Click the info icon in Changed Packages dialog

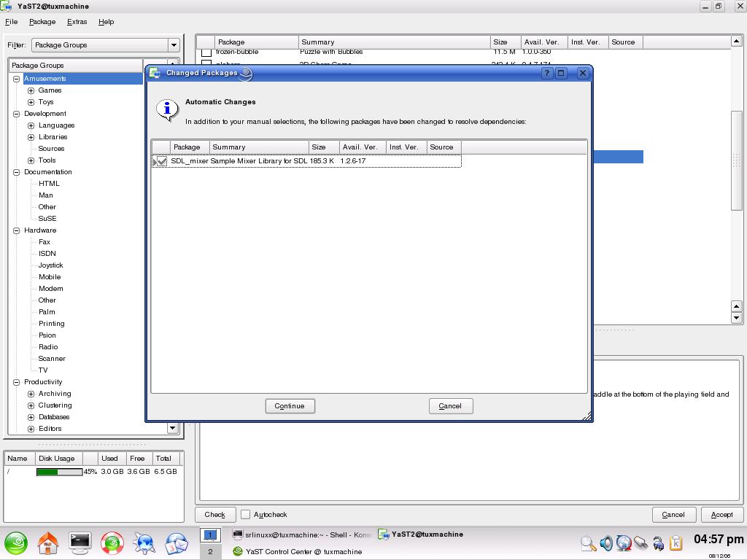click(x=167, y=110)
